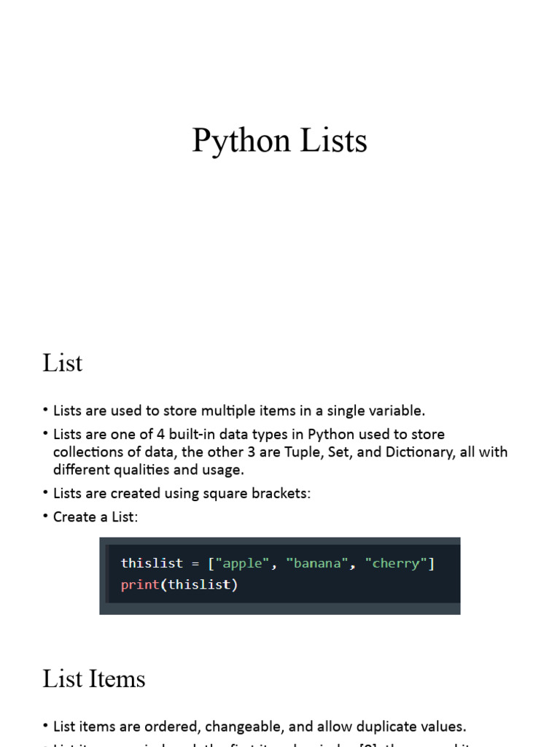Screen dimensions: 560x747
Task: Click the "banana" string in the code
Action: click(317, 563)
